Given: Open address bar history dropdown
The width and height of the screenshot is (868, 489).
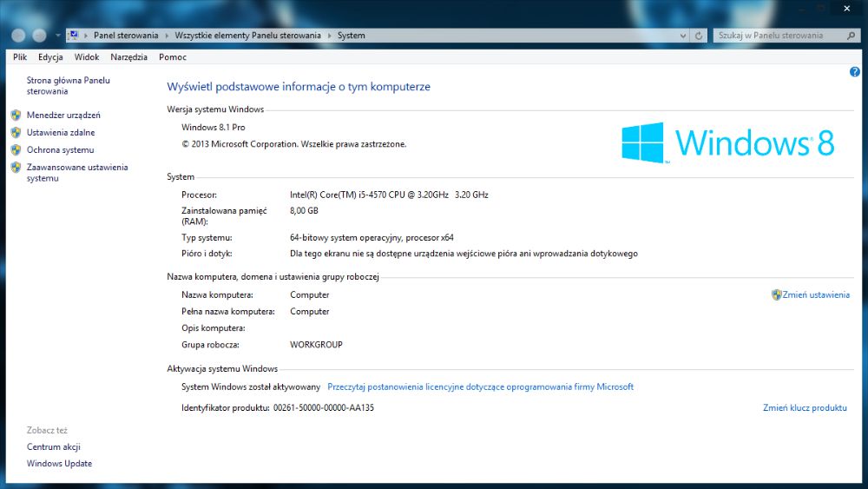Looking at the screenshot, I should pos(682,36).
